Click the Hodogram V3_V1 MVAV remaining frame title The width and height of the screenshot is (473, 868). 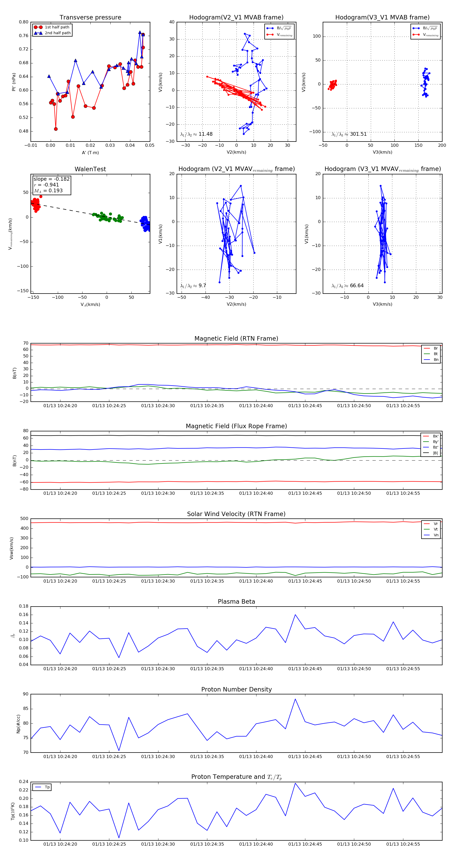coord(382,169)
